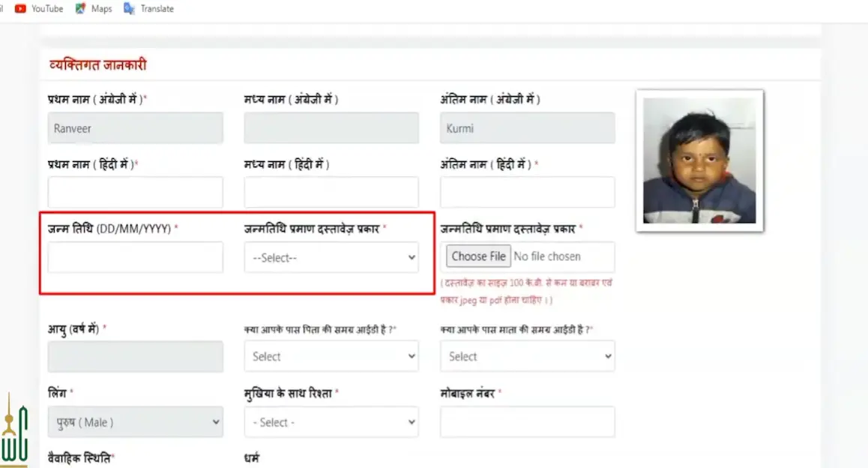Image resolution: width=868 pixels, height=468 pixels.
Task: Click the last name English field containing Kurmi
Action: pos(527,128)
